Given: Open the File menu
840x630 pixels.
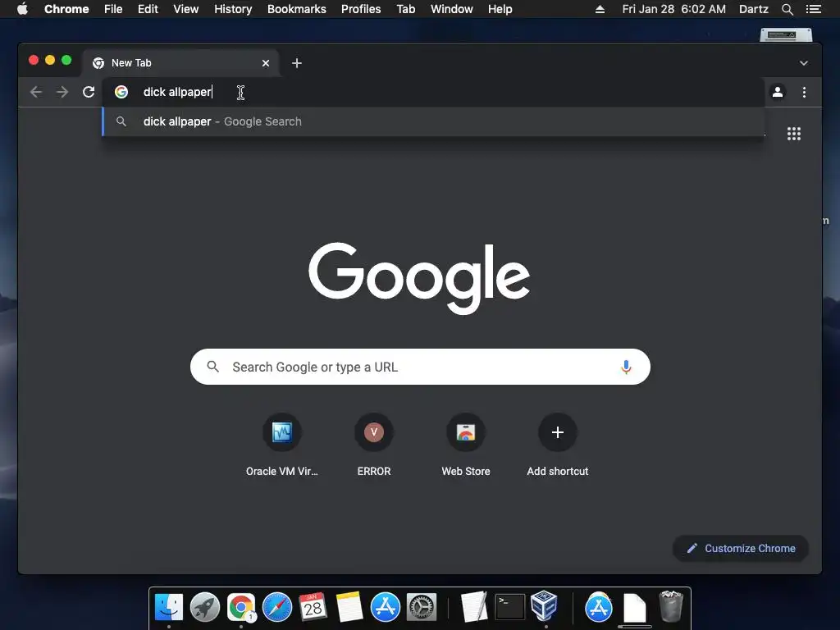Looking at the screenshot, I should 113,9.
